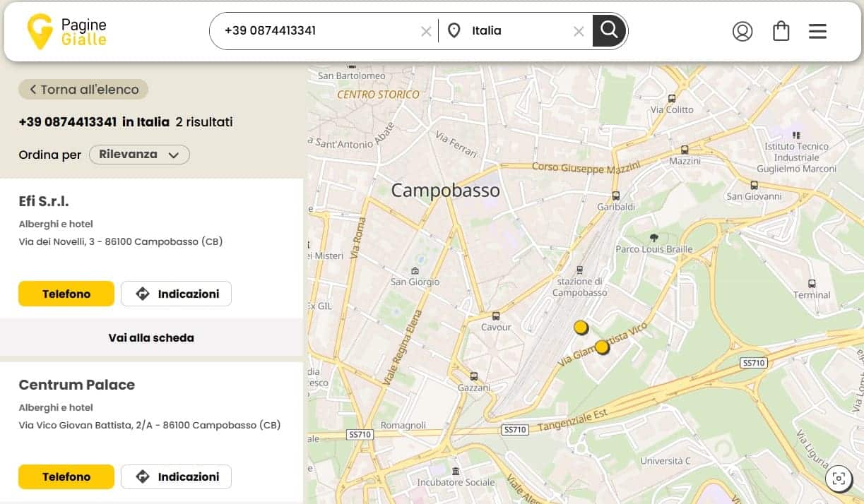Click Efi's Via dei Novelli, 3 address
864x504 pixels.
pyautogui.click(x=121, y=241)
